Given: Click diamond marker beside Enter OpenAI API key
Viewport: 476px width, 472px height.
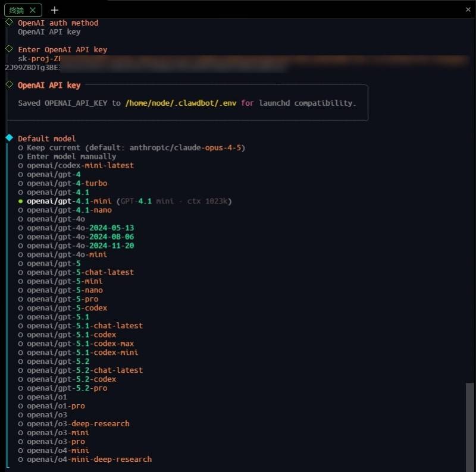Looking at the screenshot, I should (x=9, y=49).
